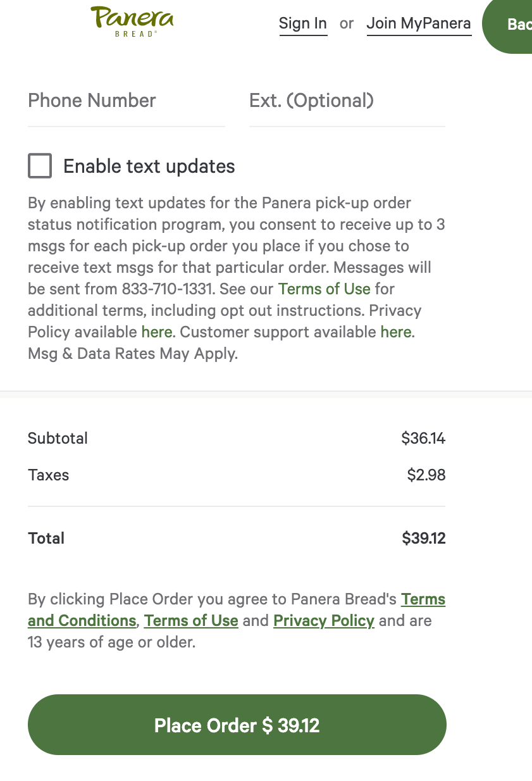This screenshot has height=781, width=532.
Task: Open Terms of Use beside Terms and Conditions
Action: [191, 621]
